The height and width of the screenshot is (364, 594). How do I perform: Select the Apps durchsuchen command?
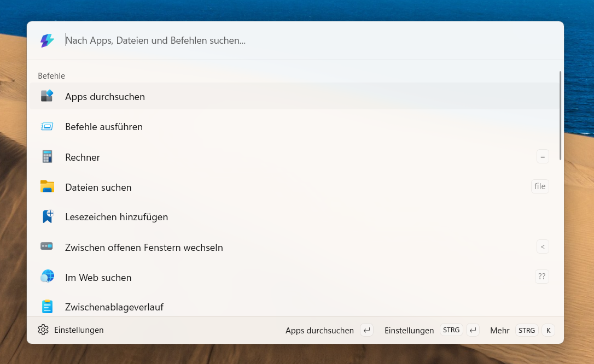[294, 96]
